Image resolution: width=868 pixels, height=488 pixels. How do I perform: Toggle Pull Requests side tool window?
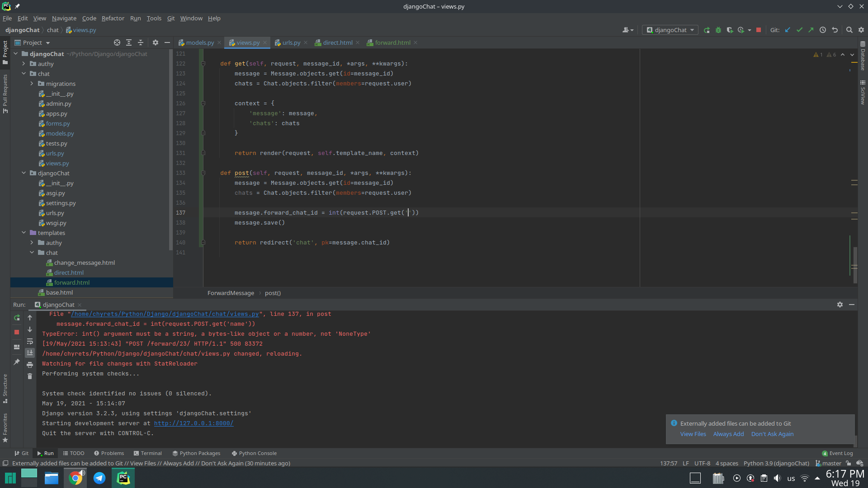[5, 94]
